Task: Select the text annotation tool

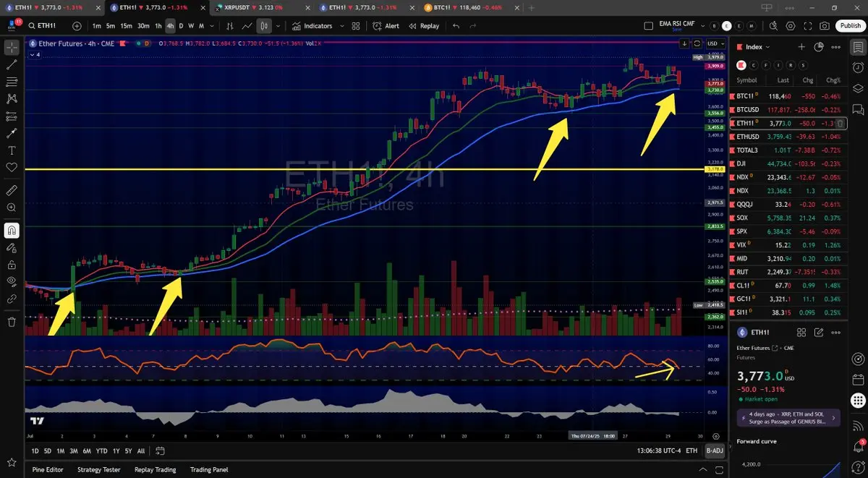Action: point(12,150)
